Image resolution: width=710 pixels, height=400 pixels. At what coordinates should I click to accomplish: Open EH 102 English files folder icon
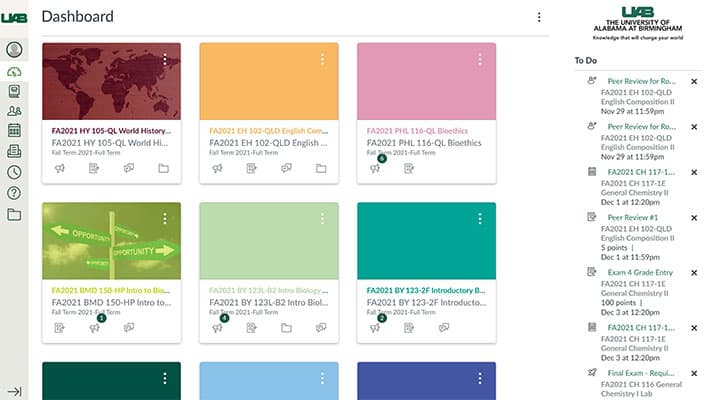coord(321,169)
